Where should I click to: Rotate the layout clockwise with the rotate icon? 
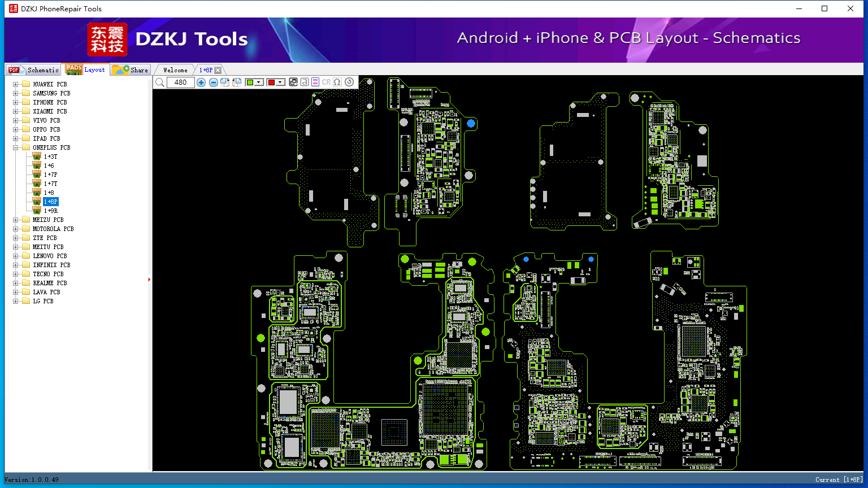(x=225, y=82)
